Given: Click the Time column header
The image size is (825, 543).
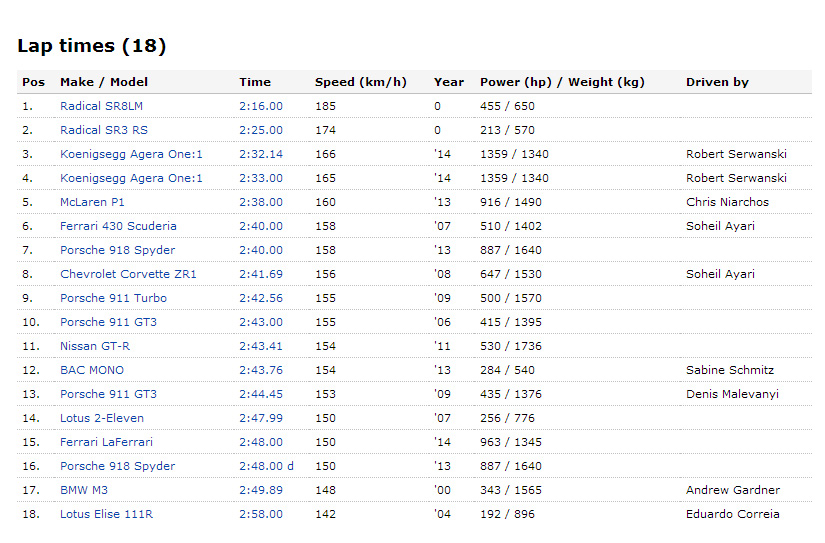Looking at the screenshot, I should point(255,82).
